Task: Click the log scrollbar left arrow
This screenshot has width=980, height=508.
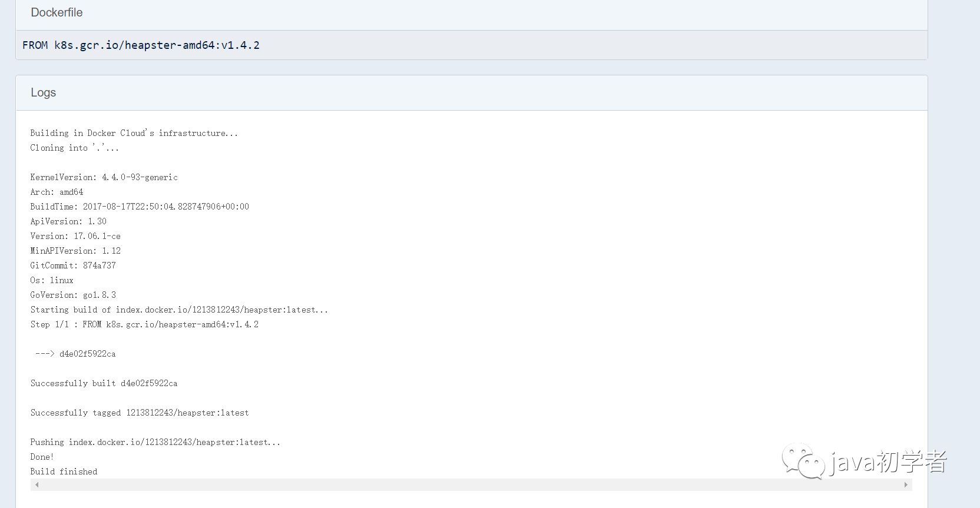Action: click(x=37, y=485)
